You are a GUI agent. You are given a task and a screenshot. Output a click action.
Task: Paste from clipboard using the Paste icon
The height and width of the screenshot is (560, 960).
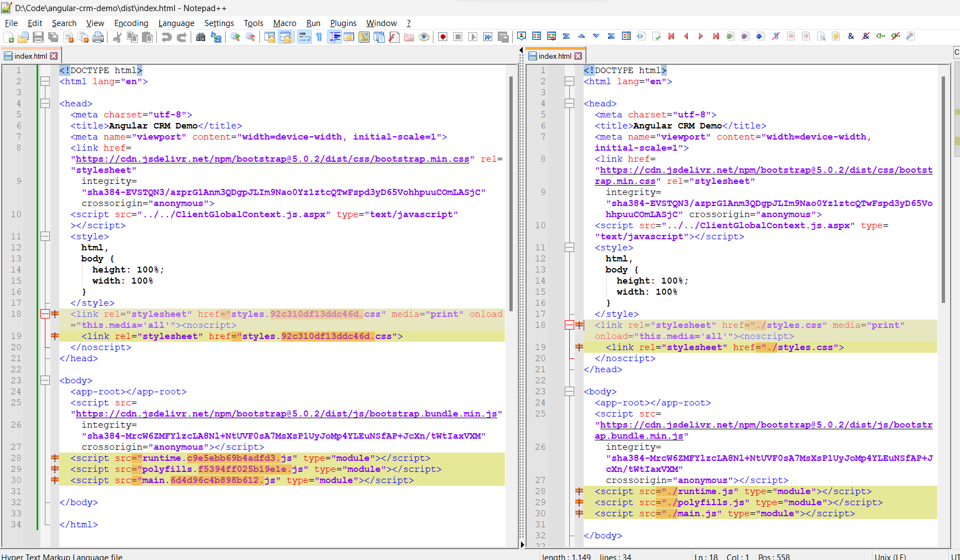147,37
